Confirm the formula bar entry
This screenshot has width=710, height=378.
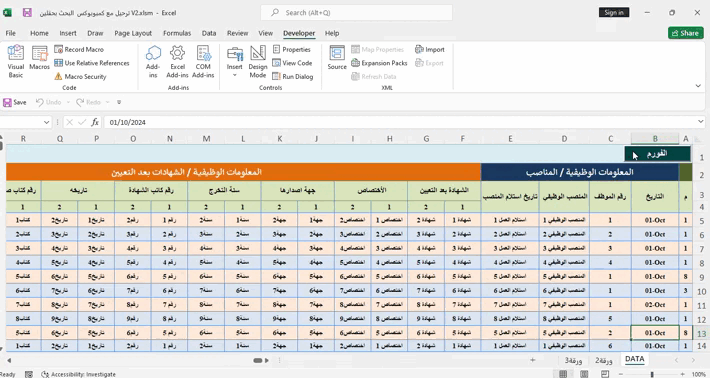tap(82, 122)
